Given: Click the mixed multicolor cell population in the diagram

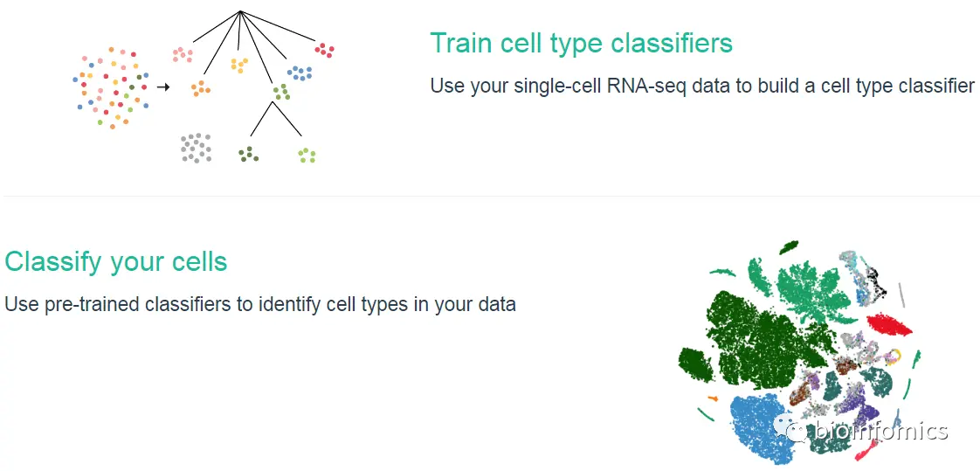Looking at the screenshot, I should tap(112, 87).
